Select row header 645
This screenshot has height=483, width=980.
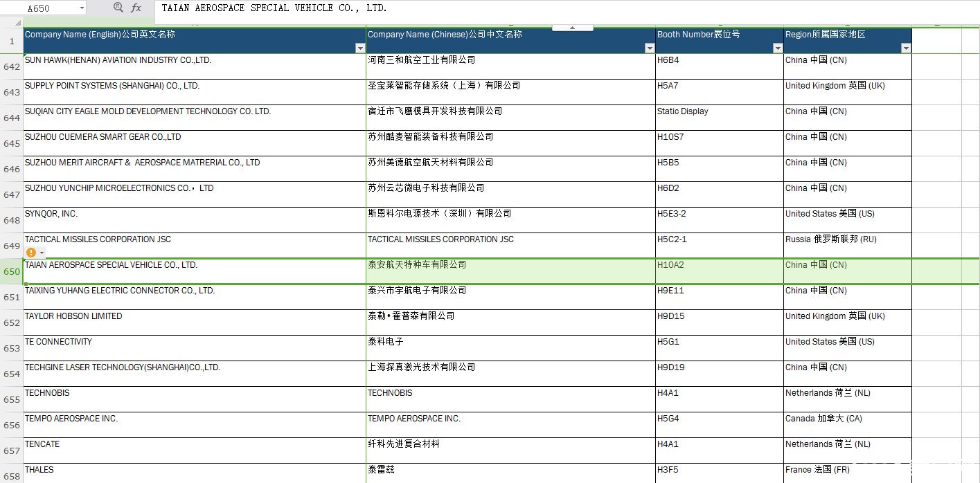pyautogui.click(x=12, y=143)
